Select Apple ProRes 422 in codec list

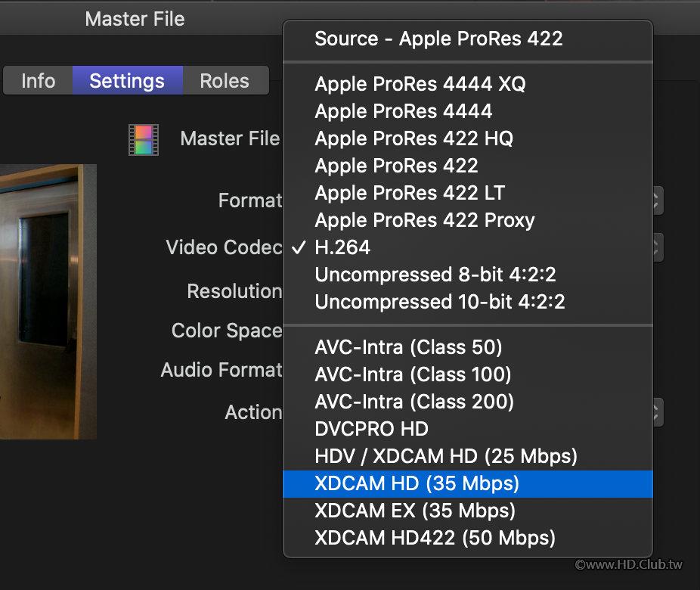point(468,166)
